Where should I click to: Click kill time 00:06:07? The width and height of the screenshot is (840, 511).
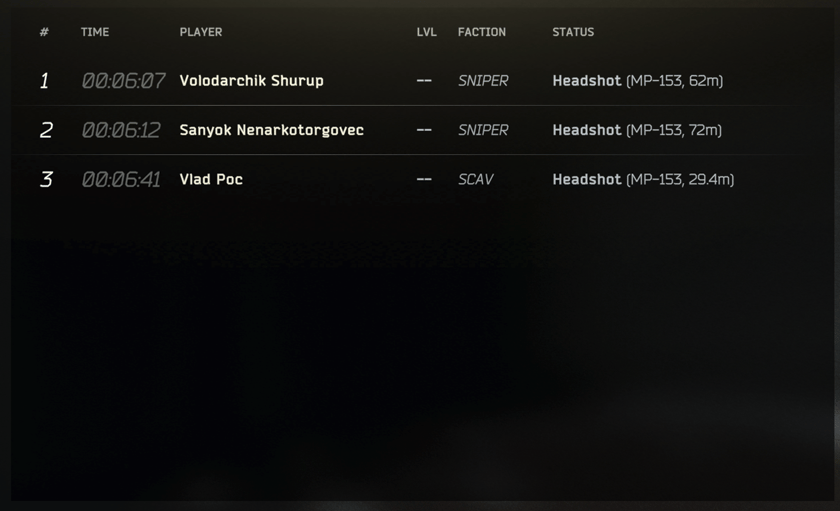[123, 81]
